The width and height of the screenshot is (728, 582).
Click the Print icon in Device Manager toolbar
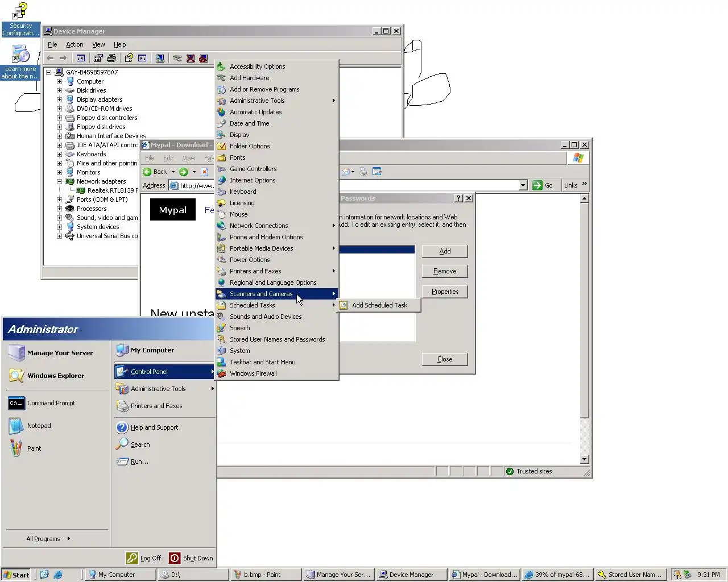click(111, 58)
